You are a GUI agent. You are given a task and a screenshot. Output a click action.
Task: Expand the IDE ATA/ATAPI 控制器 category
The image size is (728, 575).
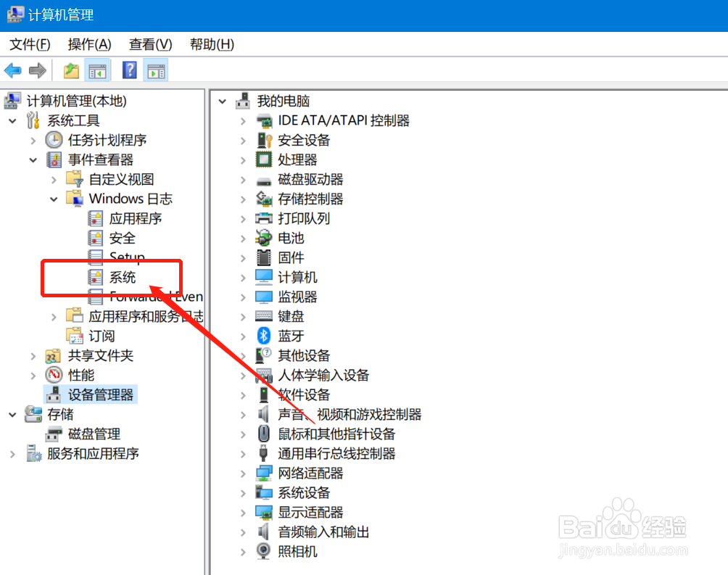point(245,120)
